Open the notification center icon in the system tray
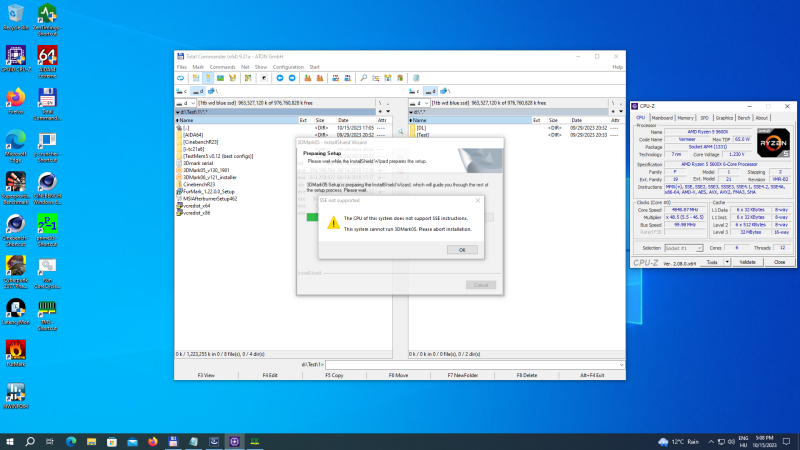Image resolution: width=800 pixels, height=450 pixels. tap(787, 441)
